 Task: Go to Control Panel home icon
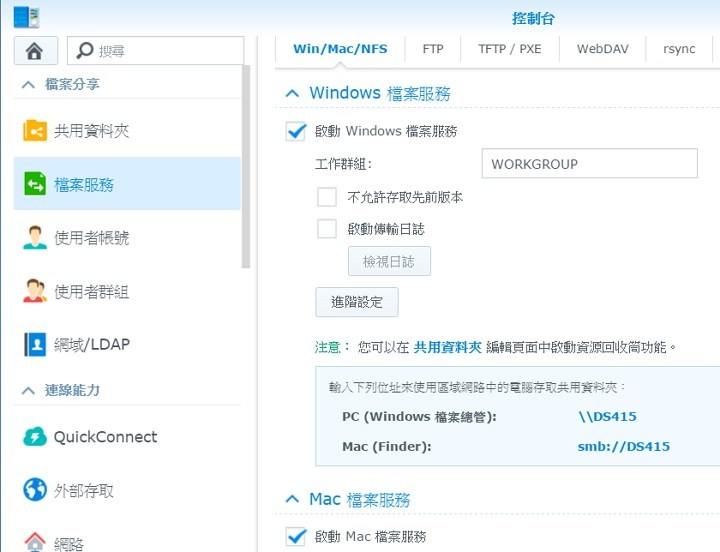pos(34,51)
